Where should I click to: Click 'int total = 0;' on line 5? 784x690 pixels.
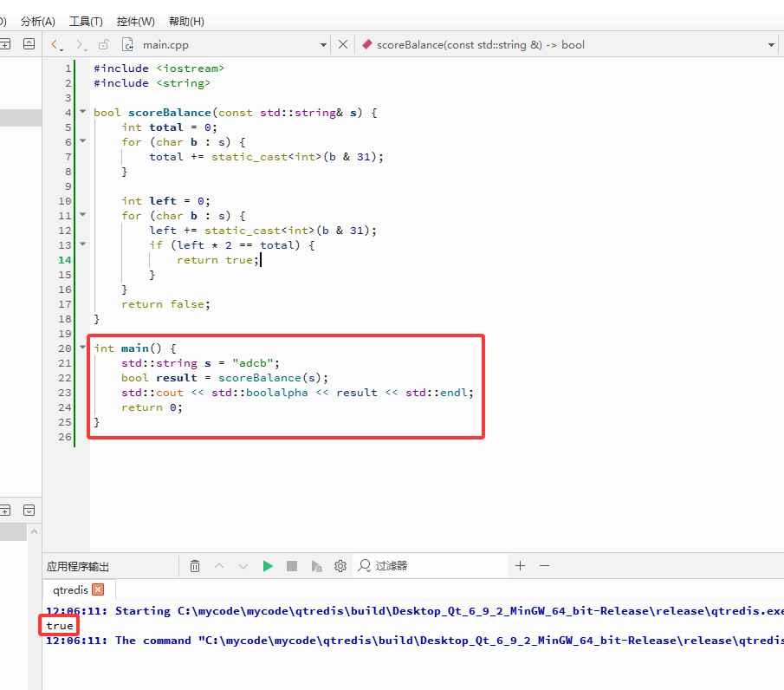click(x=170, y=127)
